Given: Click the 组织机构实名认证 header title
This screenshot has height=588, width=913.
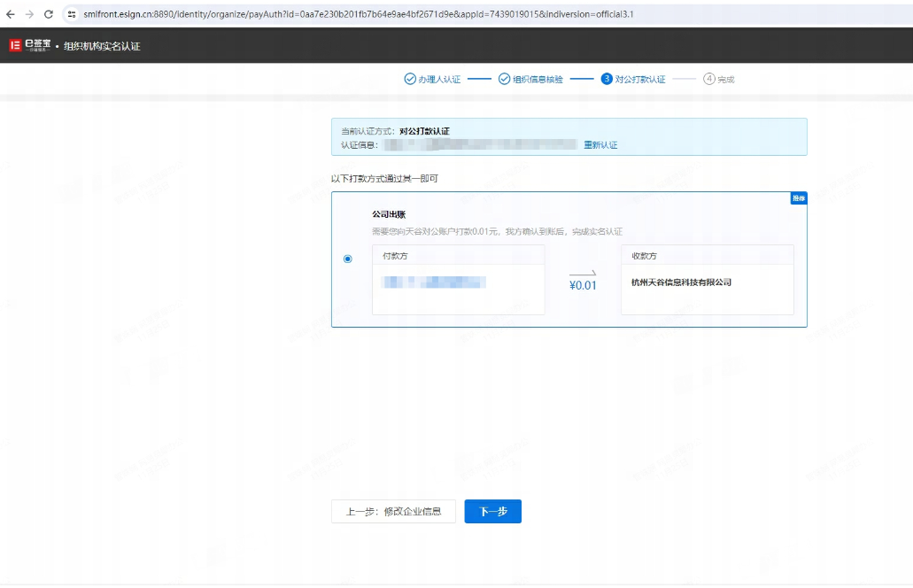Looking at the screenshot, I should click(102, 46).
